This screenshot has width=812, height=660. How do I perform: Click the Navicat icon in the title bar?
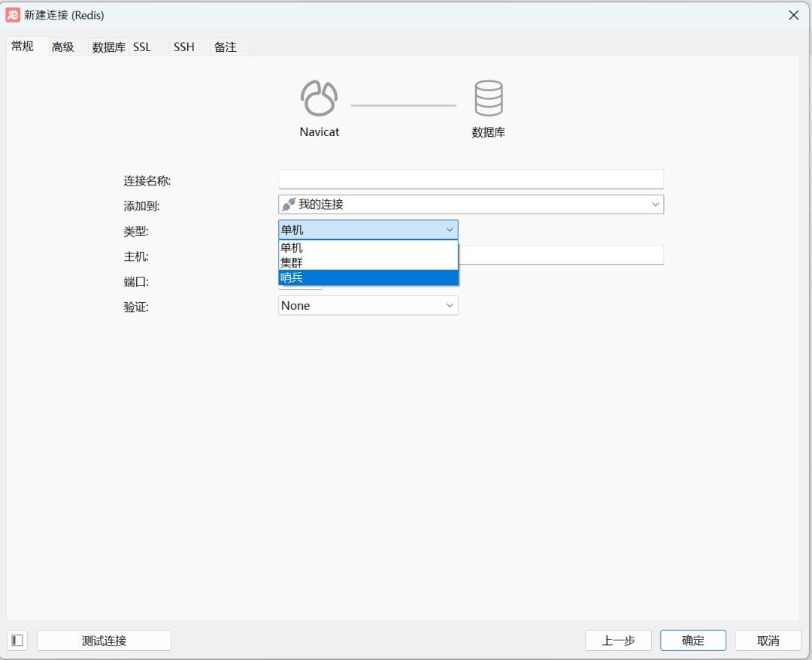pyautogui.click(x=13, y=15)
